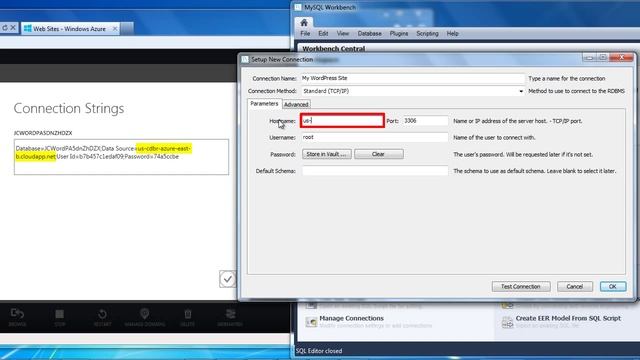Screen dimensions: 640x360
Task: Open the View menu in MySQL Workbench
Action: (x=342, y=33)
